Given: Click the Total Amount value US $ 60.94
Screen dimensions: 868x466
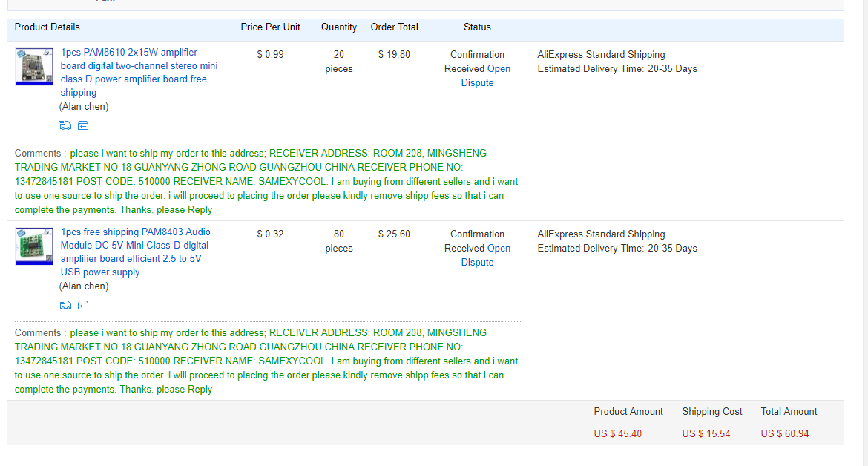Looking at the screenshot, I should click(x=785, y=433).
